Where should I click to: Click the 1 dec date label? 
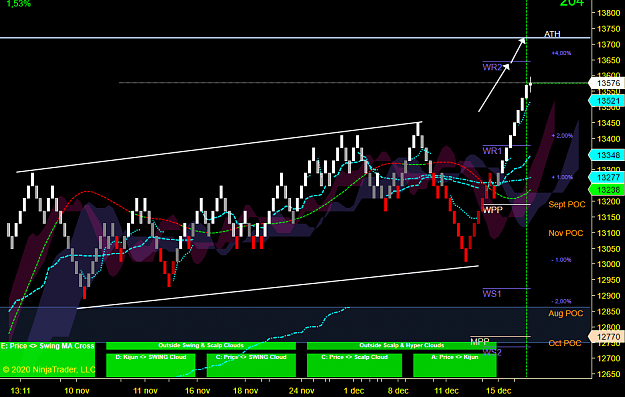click(x=354, y=391)
